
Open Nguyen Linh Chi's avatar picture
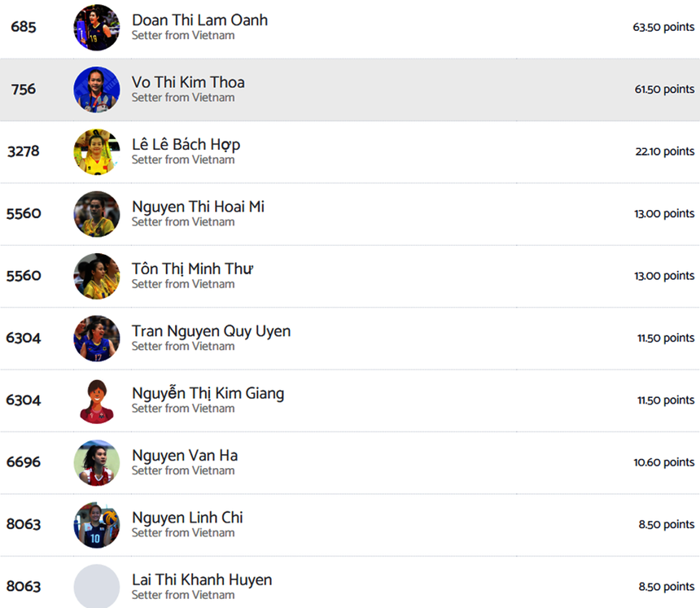click(x=97, y=525)
